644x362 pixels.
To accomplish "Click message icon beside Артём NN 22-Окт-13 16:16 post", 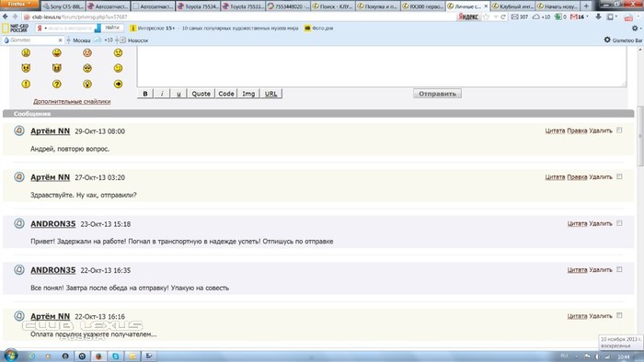I will click(x=19, y=316).
